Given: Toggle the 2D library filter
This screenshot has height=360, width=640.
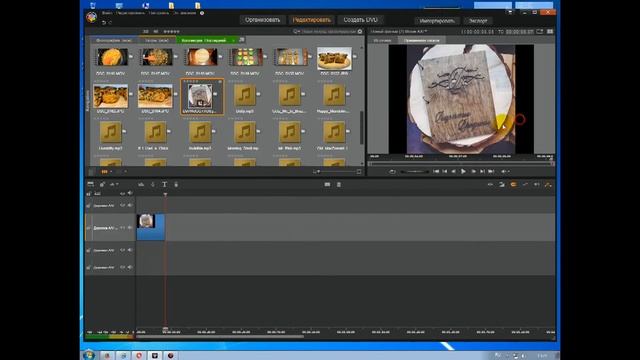Looking at the screenshot, I should 146,31.
